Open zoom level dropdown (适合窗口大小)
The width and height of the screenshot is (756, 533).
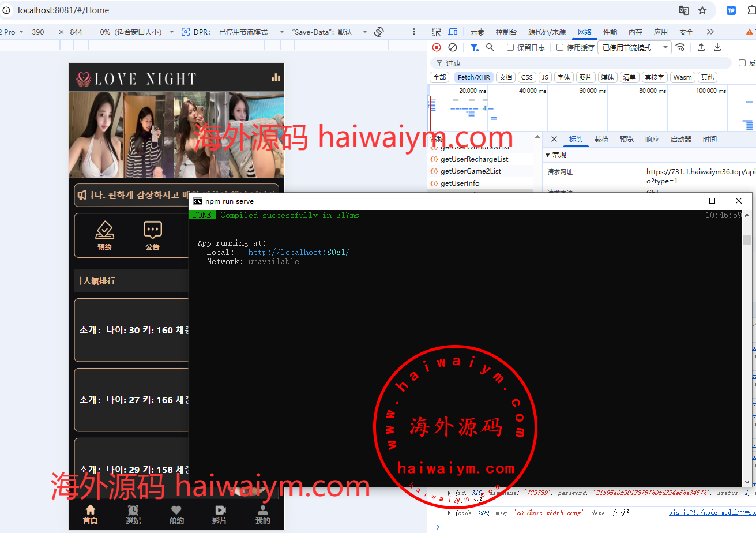(137, 32)
